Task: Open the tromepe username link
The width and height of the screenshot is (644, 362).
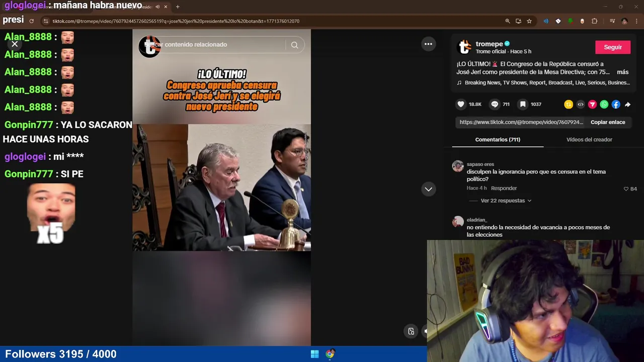Action: (x=489, y=44)
